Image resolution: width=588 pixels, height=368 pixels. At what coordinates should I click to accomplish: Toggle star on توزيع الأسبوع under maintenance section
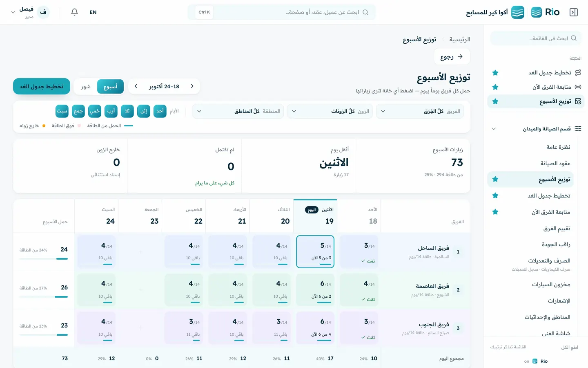[495, 179]
